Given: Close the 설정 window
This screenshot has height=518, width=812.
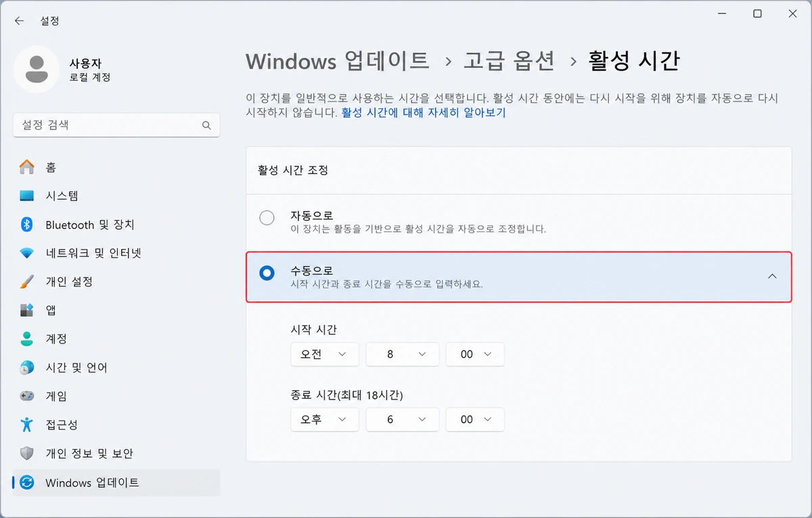Looking at the screenshot, I should click(794, 14).
